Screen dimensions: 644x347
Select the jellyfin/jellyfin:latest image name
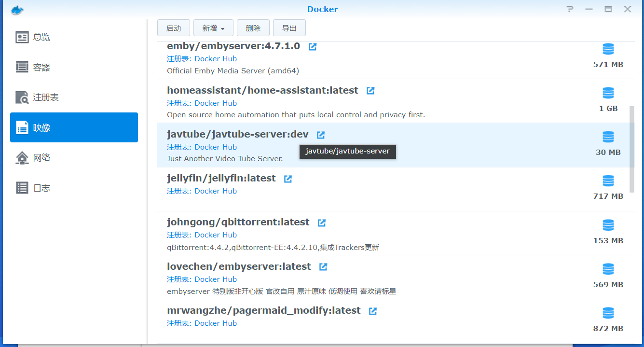click(x=221, y=179)
